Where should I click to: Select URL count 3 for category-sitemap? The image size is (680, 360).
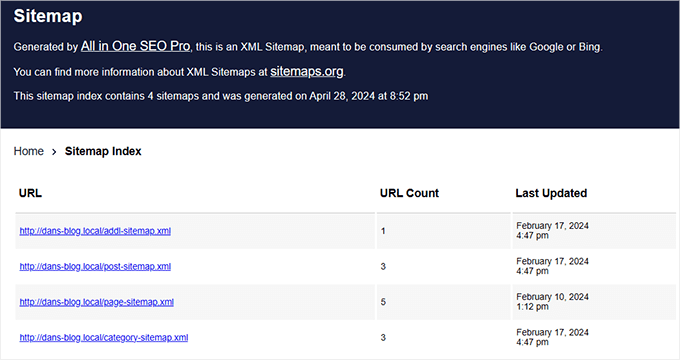coord(383,337)
